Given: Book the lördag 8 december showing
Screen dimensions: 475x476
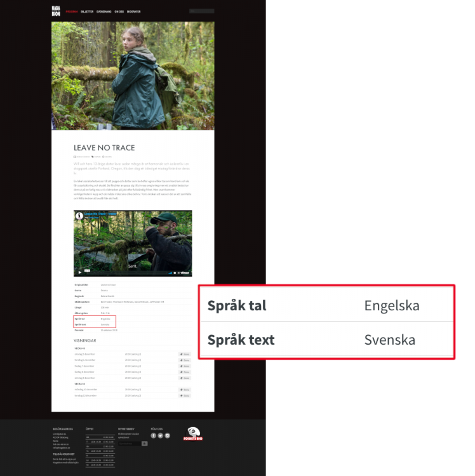Looking at the screenshot, I should point(185,372).
